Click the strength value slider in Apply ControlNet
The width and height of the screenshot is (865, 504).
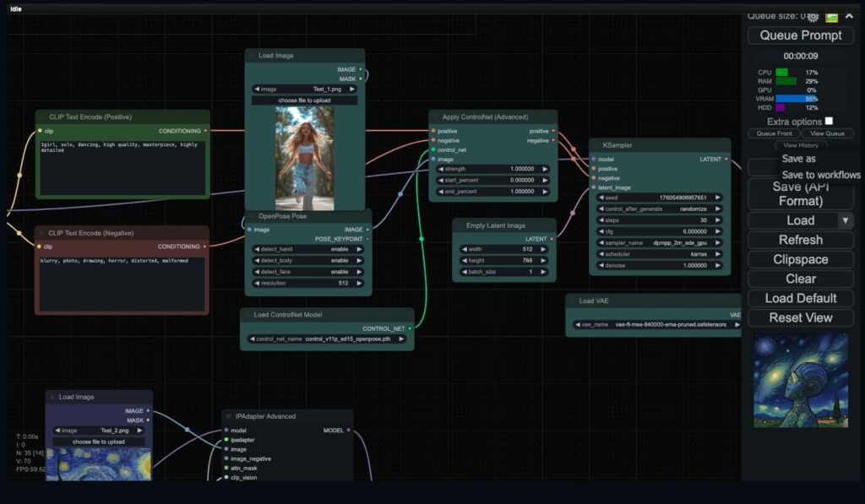pyautogui.click(x=492, y=169)
